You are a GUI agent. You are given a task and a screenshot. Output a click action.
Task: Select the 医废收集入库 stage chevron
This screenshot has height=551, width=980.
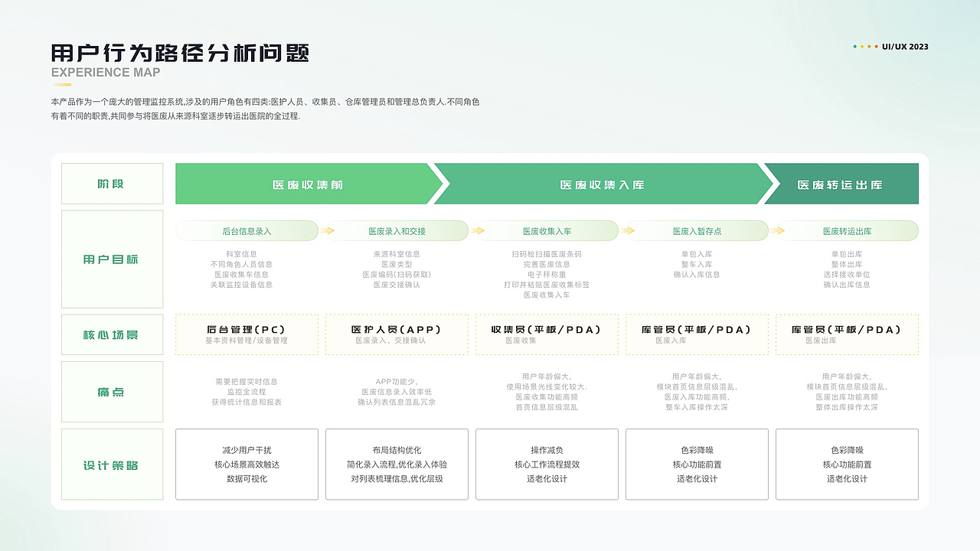603,184
